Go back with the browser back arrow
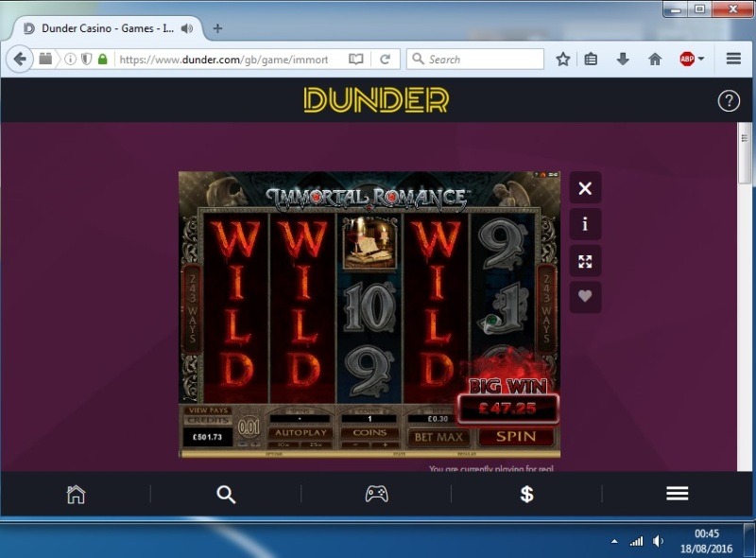Image resolution: width=756 pixels, height=558 pixels. [x=20, y=60]
